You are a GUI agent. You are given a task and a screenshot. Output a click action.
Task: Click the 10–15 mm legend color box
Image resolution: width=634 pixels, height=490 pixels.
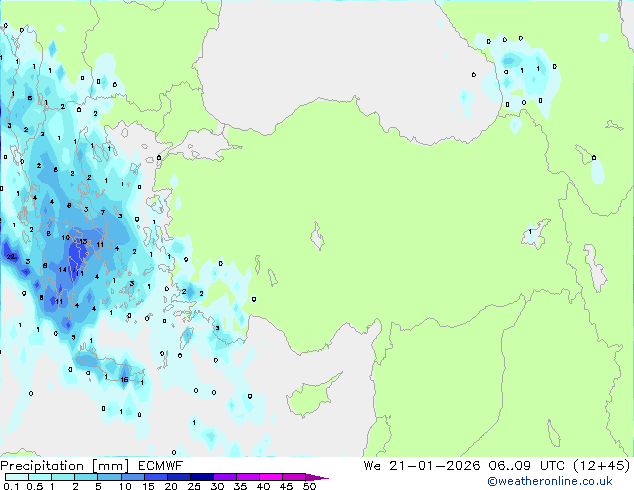pos(132,477)
